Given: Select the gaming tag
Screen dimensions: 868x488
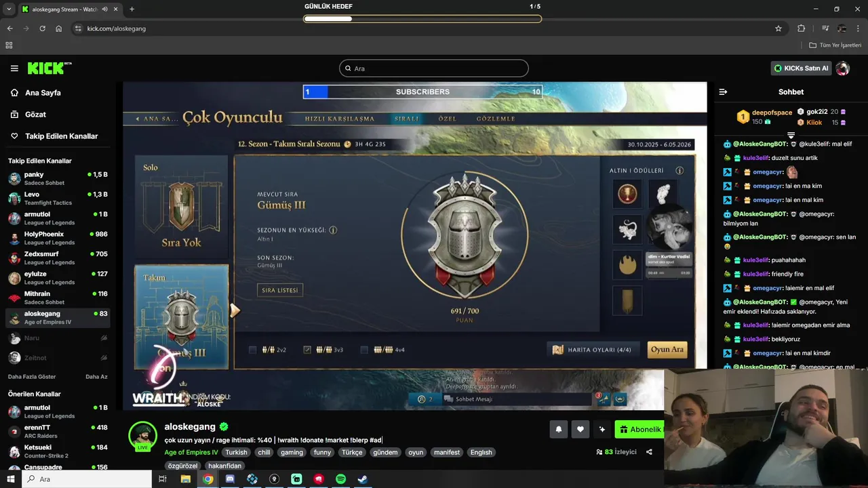Looking at the screenshot, I should point(292,452).
